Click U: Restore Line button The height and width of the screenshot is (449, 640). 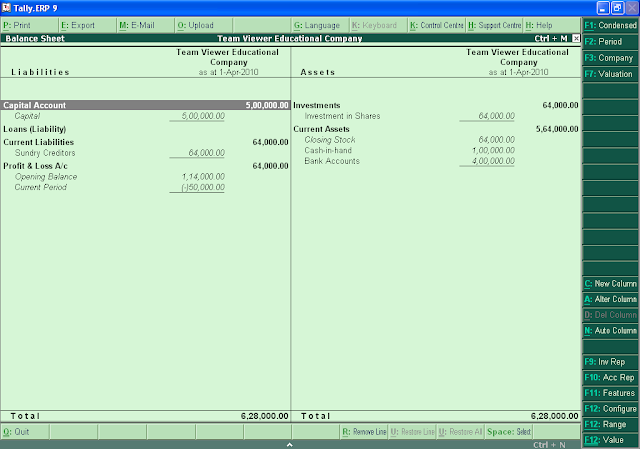412,432
